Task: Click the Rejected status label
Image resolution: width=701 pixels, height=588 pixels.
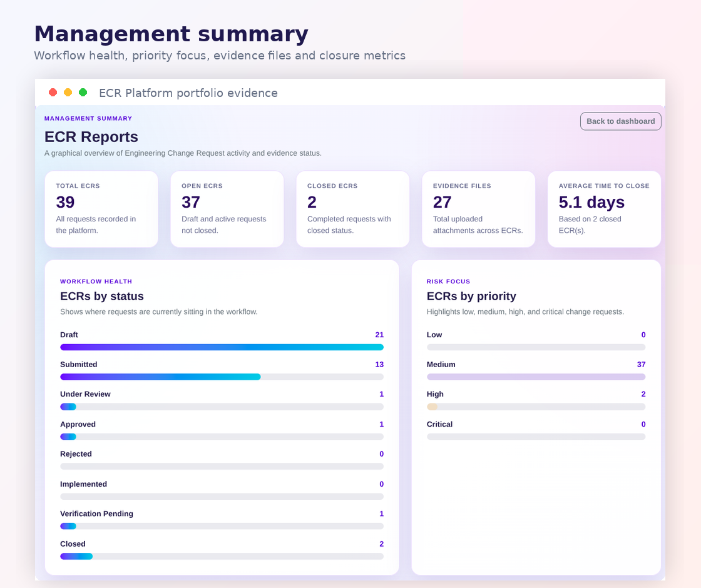Action: [76, 454]
